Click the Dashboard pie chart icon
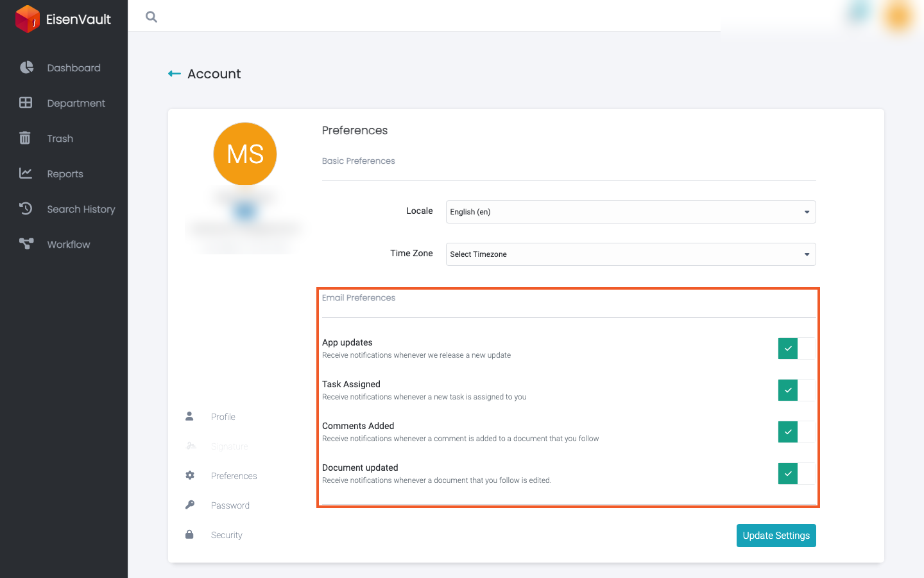Image resolution: width=924 pixels, height=578 pixels. point(26,67)
